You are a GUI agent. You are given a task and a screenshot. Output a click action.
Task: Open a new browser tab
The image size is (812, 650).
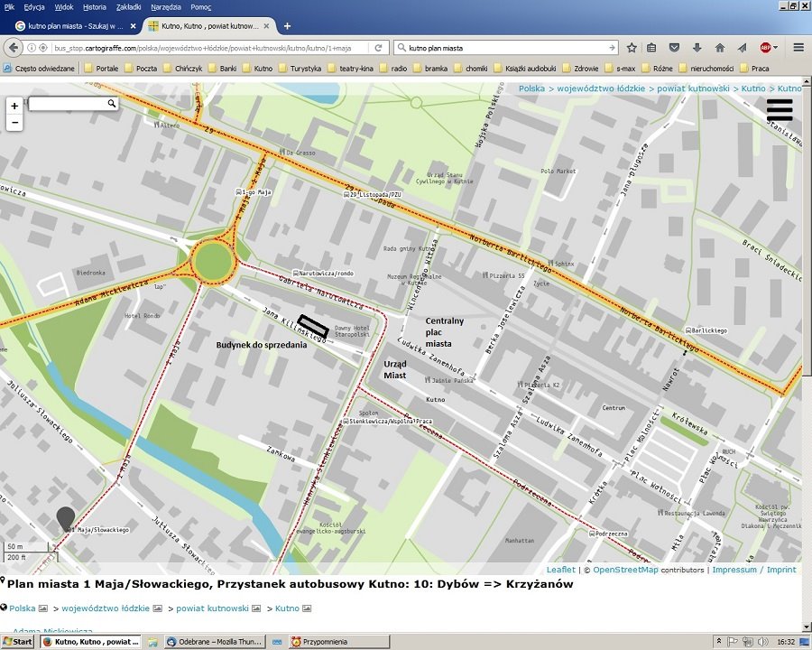coord(287,26)
